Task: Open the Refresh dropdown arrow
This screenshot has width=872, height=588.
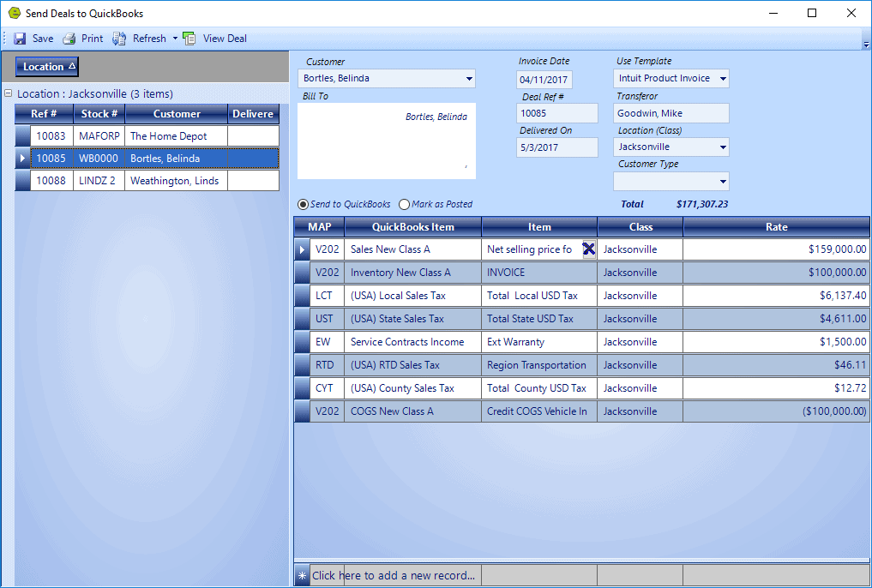Action: 175,39
